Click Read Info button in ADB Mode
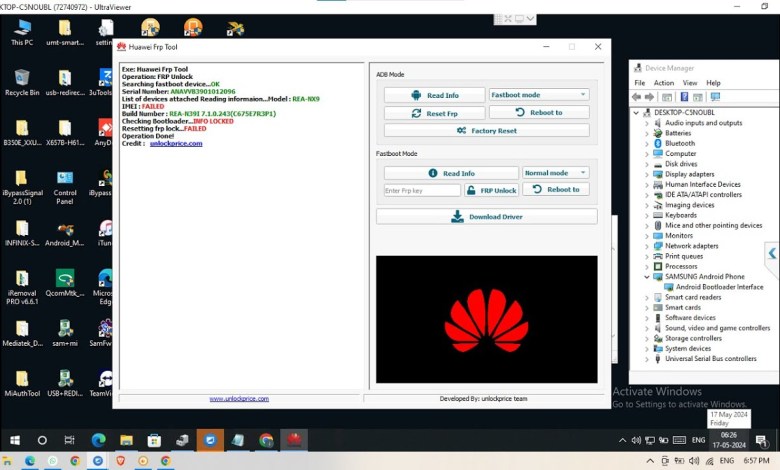 [x=434, y=95]
